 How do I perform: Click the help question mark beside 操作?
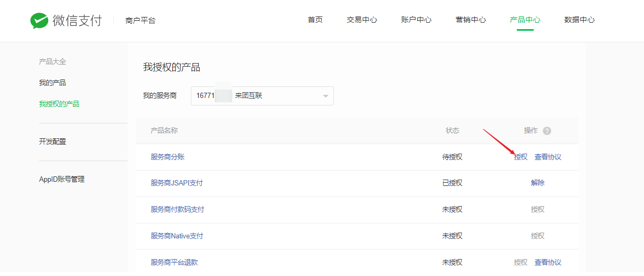coord(546,131)
